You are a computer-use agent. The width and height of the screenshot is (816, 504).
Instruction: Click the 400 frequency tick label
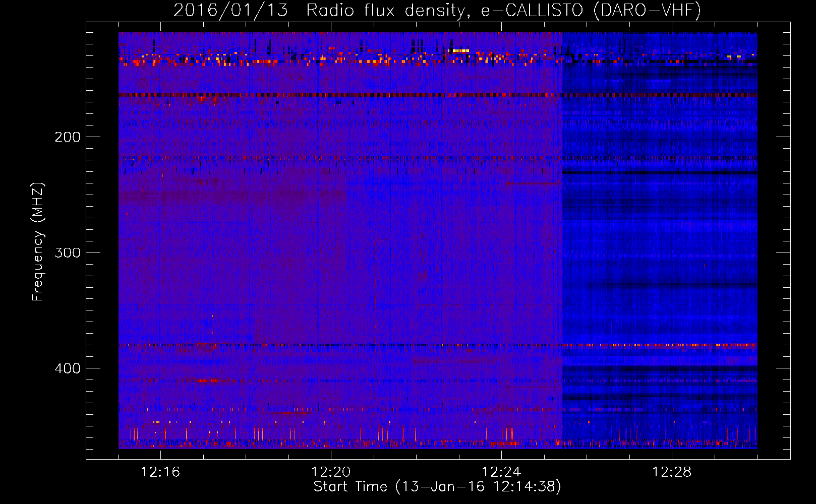coord(68,368)
